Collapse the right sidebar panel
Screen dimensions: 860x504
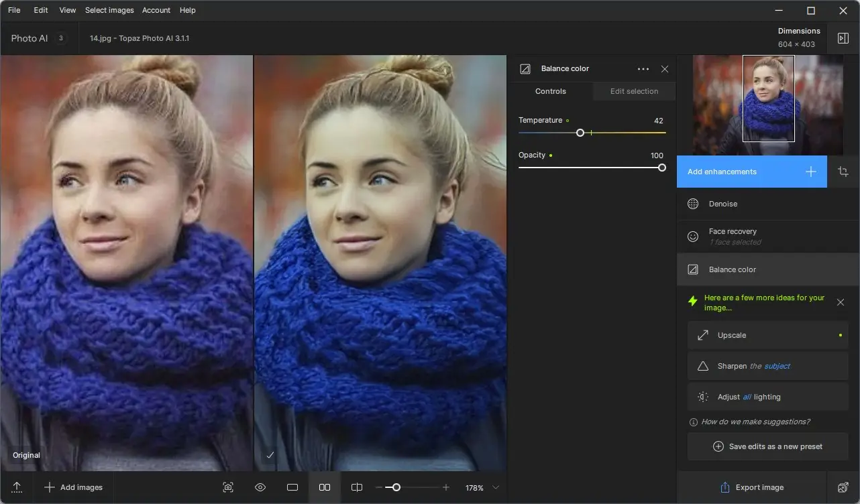click(843, 38)
